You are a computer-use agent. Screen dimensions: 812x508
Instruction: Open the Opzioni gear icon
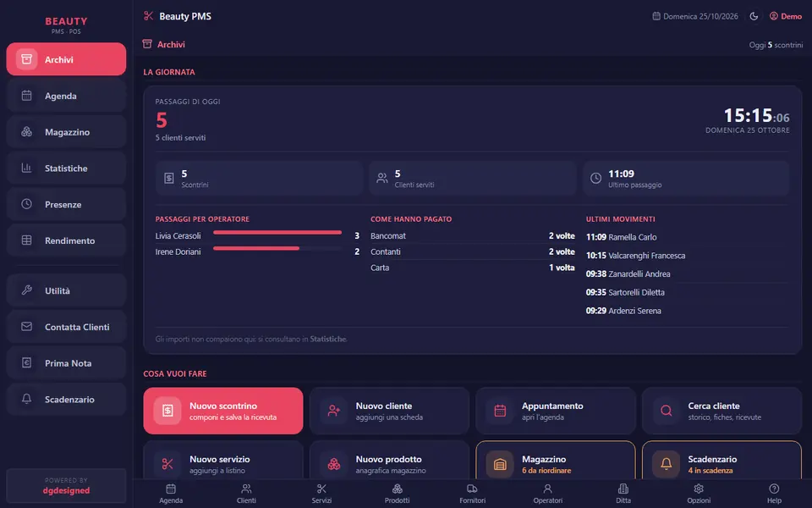699,489
